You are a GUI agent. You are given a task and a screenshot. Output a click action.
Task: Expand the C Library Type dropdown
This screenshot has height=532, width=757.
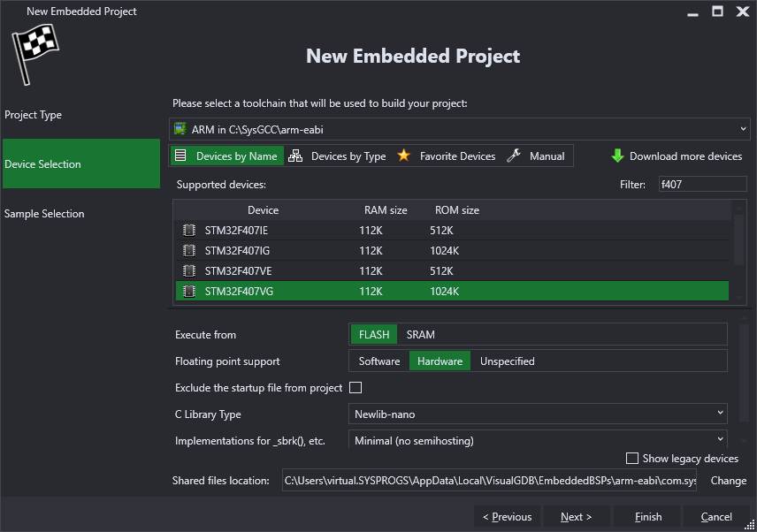click(538, 414)
